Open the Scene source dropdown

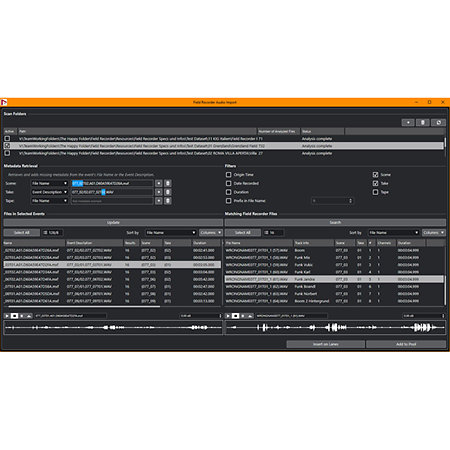click(x=49, y=183)
